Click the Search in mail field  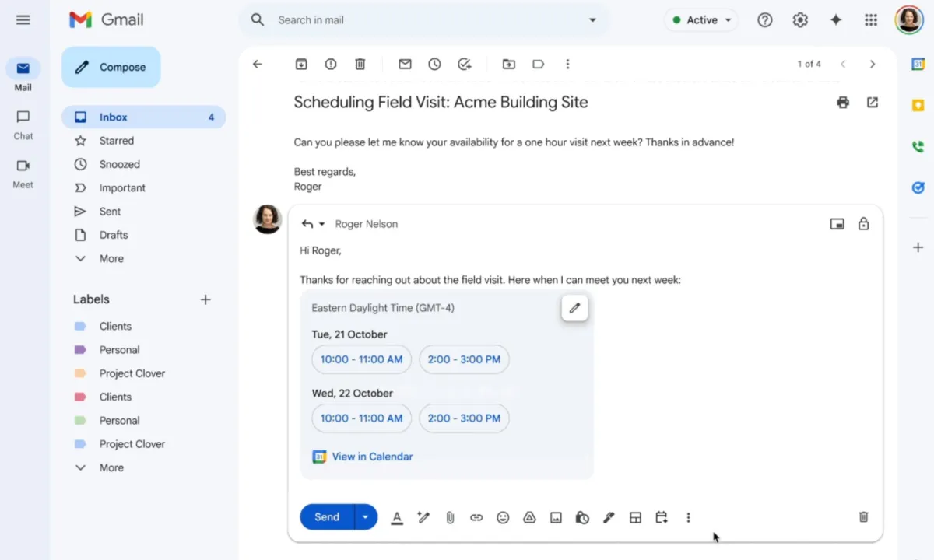click(420, 20)
